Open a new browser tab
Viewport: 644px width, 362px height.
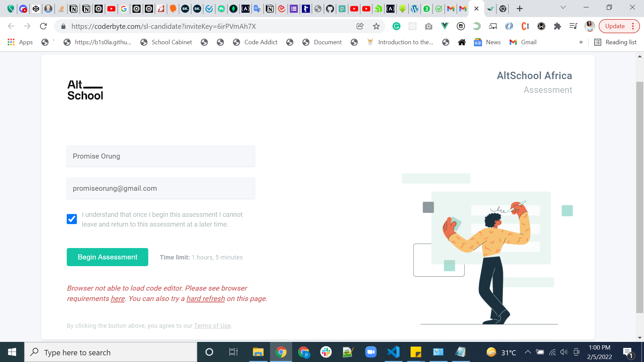coord(520,9)
